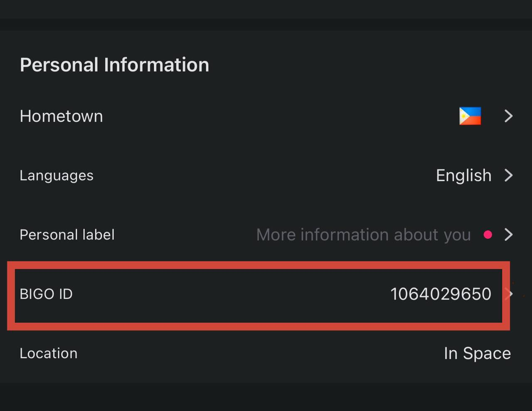Tap the English language value

click(463, 176)
